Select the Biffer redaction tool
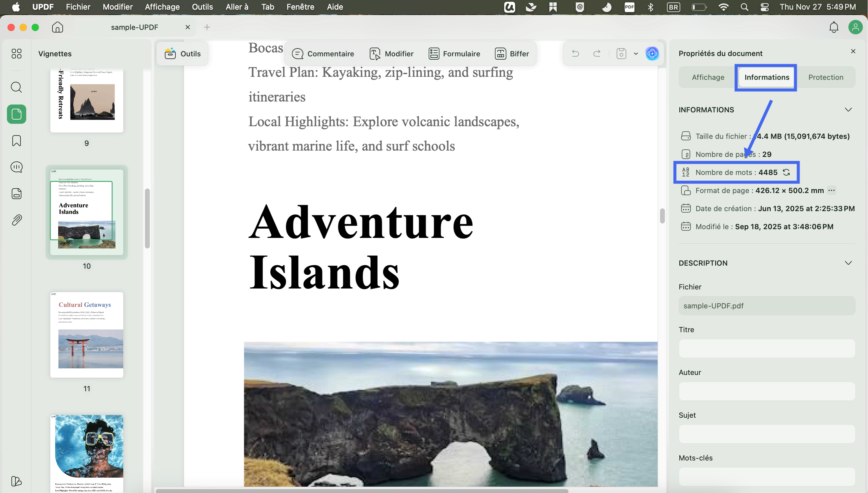 512,53
